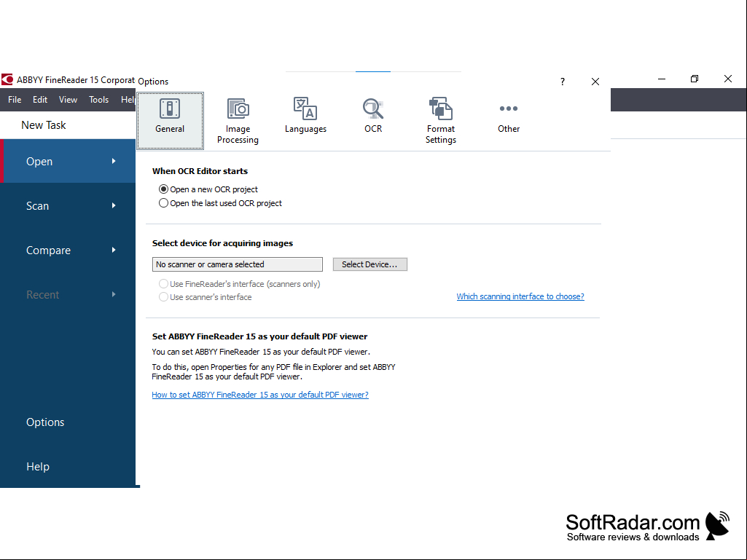
Task: Click Options in the left sidebar
Action: point(45,422)
